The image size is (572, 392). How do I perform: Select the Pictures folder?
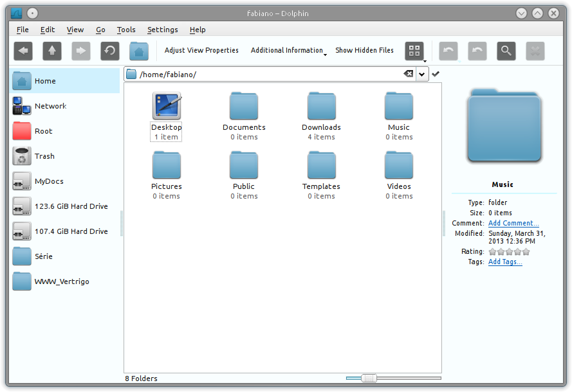coord(167,175)
